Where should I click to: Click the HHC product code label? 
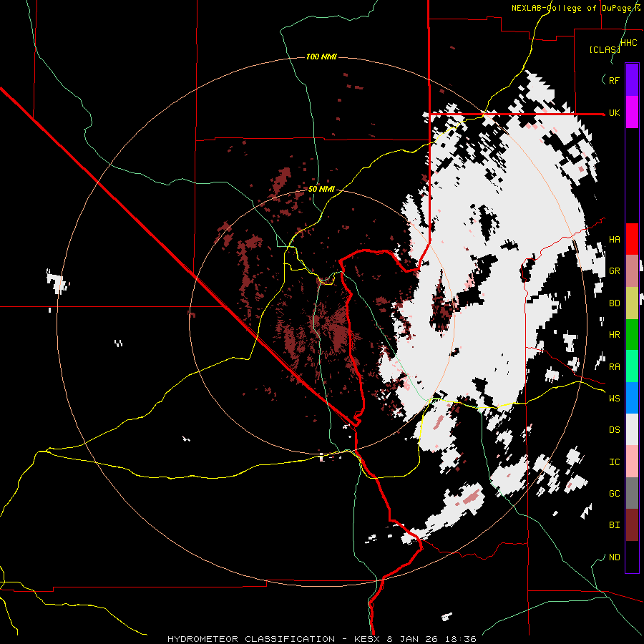628,43
